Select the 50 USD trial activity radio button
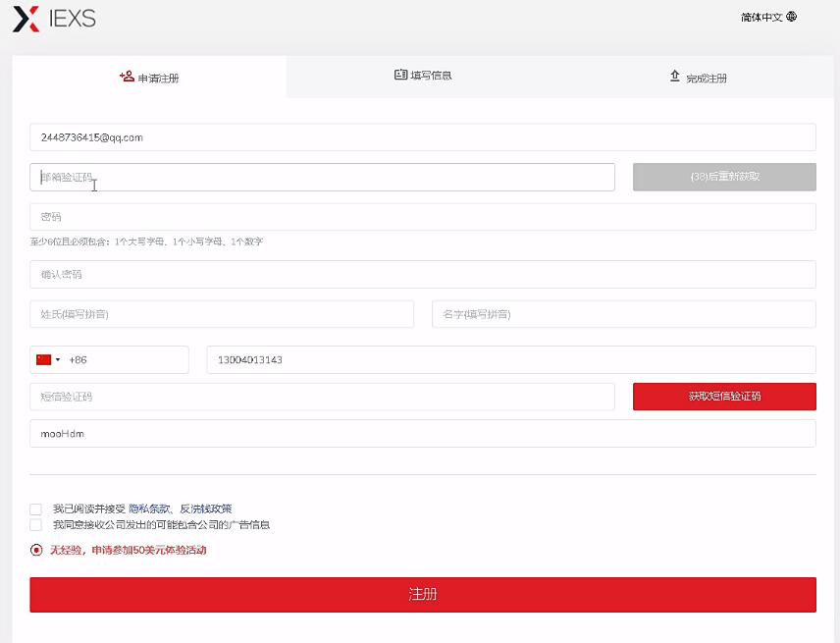Screen dimensions: 840x643 pos(36,551)
